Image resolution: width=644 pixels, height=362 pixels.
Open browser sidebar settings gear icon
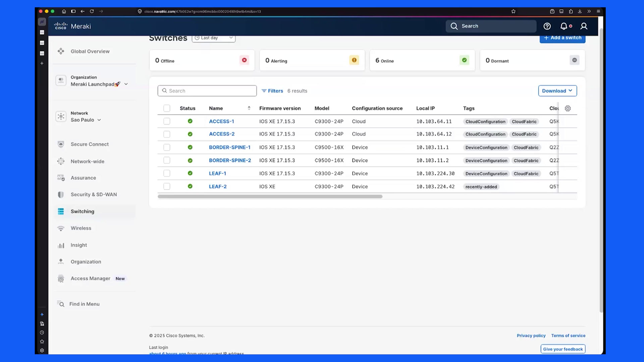point(42,350)
